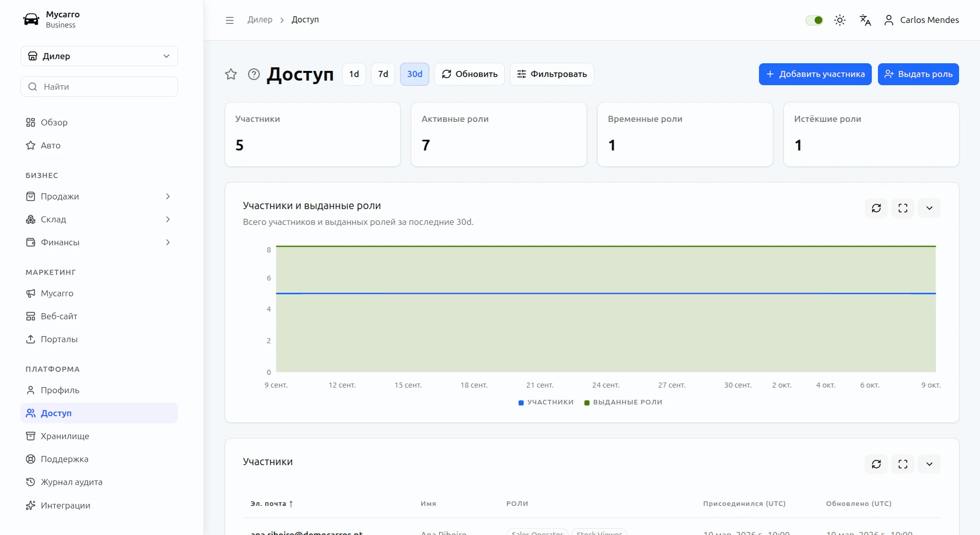Collapse sidebar with hamburger menu icon
Viewport: 980px width, 535px height.
[x=229, y=20]
